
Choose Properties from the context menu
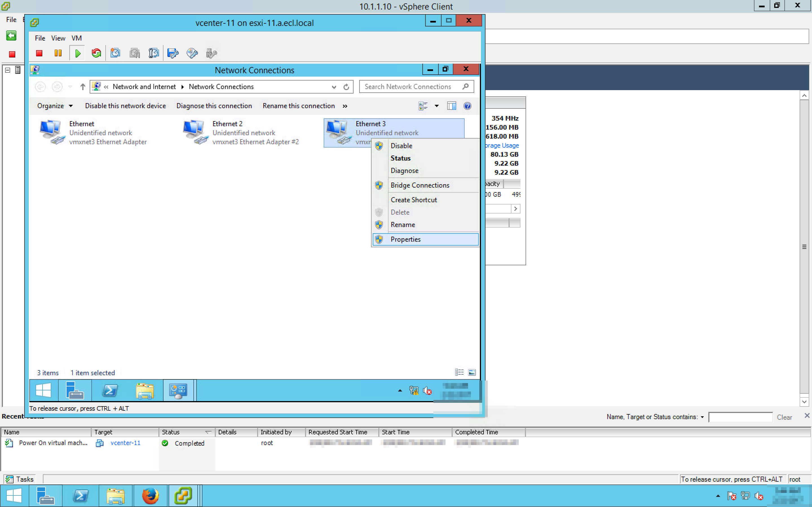coord(405,239)
